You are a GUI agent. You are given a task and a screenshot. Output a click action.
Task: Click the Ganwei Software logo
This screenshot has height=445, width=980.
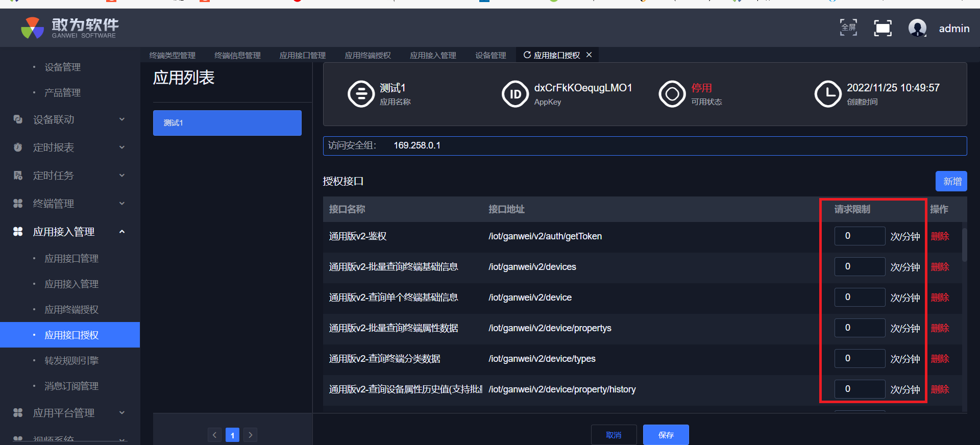pos(69,28)
